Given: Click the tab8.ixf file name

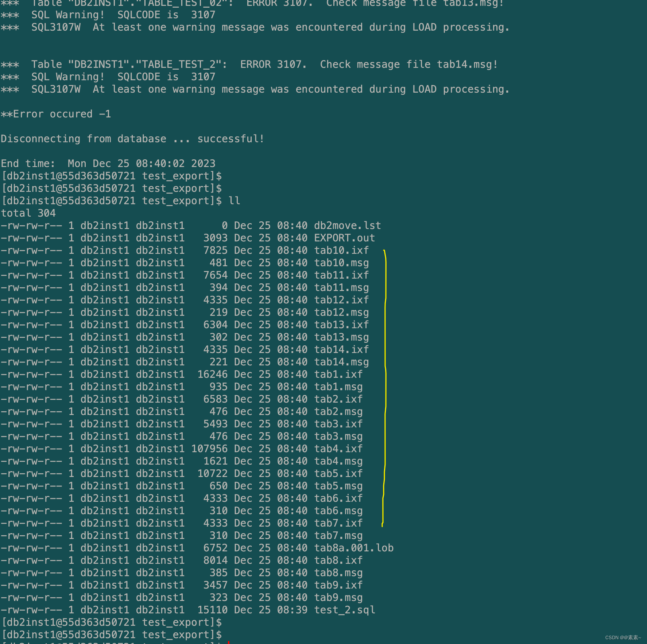Looking at the screenshot, I should click(x=338, y=560).
